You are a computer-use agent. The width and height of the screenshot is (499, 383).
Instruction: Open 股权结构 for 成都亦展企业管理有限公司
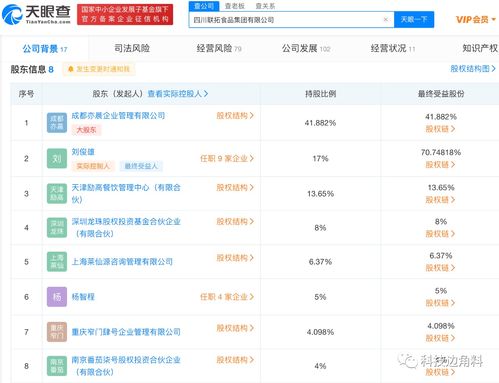coord(235,115)
